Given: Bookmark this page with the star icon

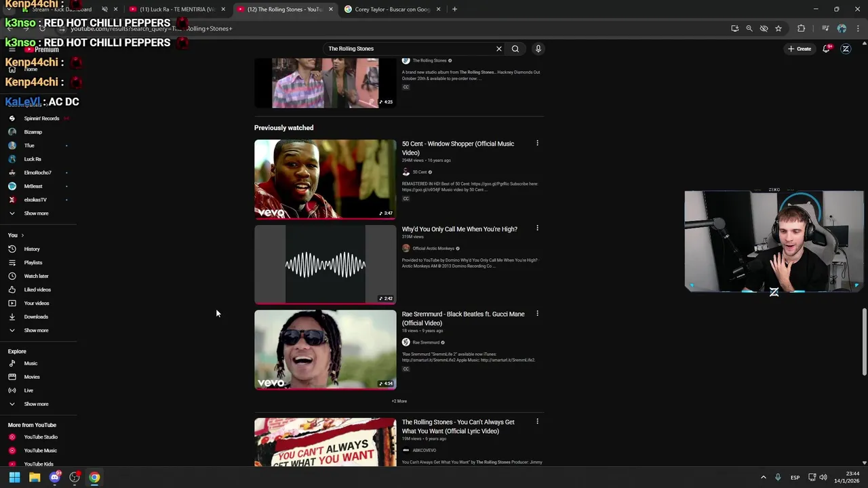Looking at the screenshot, I should click(x=778, y=28).
